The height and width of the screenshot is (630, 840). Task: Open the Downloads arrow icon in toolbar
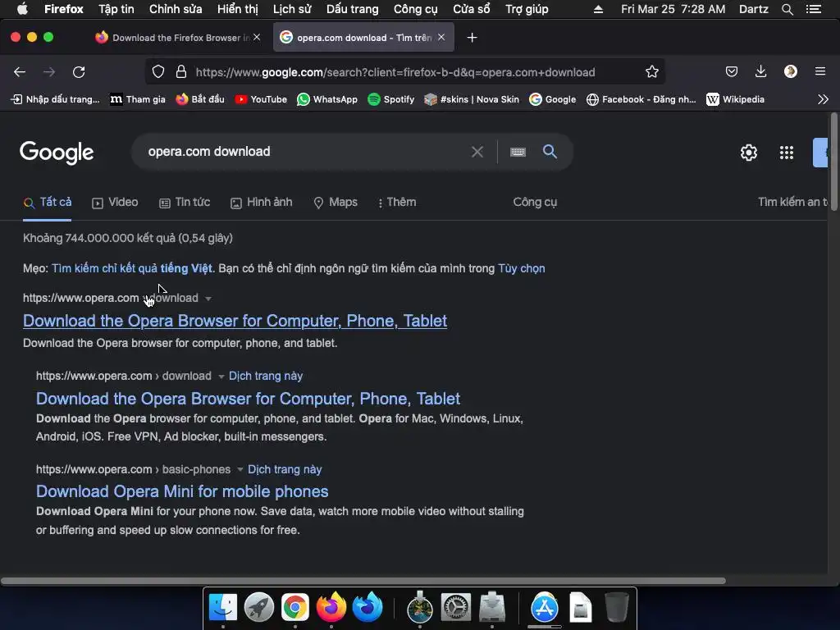click(760, 71)
